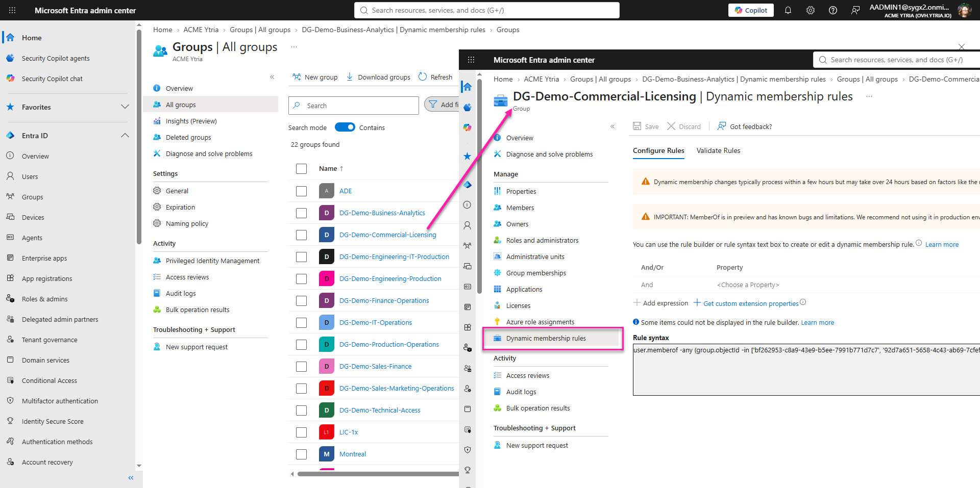The image size is (980, 488).
Task: Check the box for DG-Demo-Business-Analytics
Action: click(x=302, y=213)
